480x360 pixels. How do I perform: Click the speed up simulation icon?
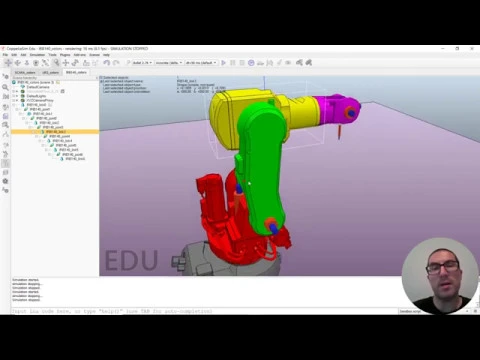pyautogui.click(x=270, y=63)
